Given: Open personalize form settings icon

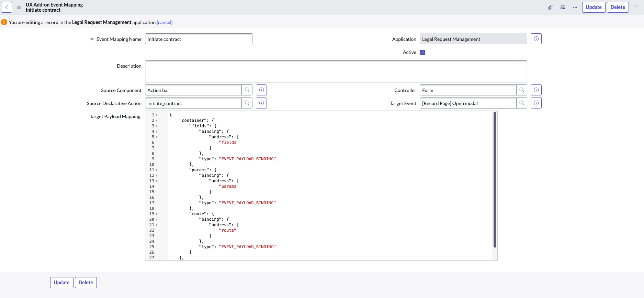Looking at the screenshot, I should click(x=563, y=7).
